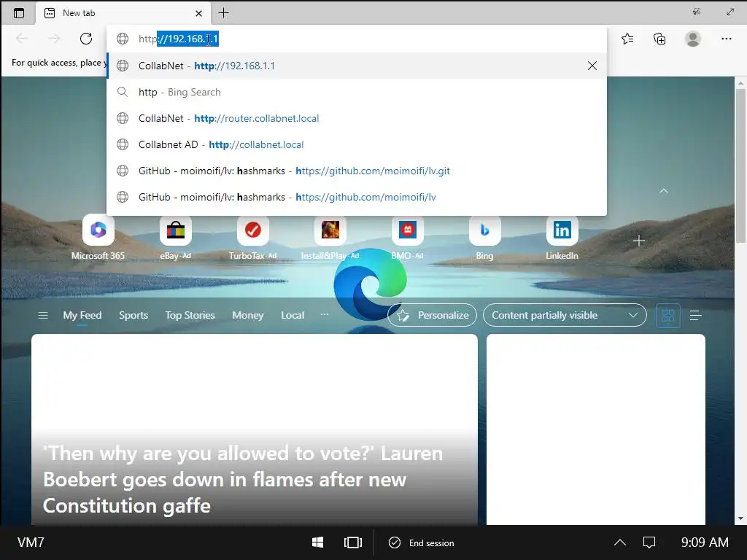Open Content partially visible dropdown
The height and width of the screenshot is (560, 747).
tap(565, 315)
